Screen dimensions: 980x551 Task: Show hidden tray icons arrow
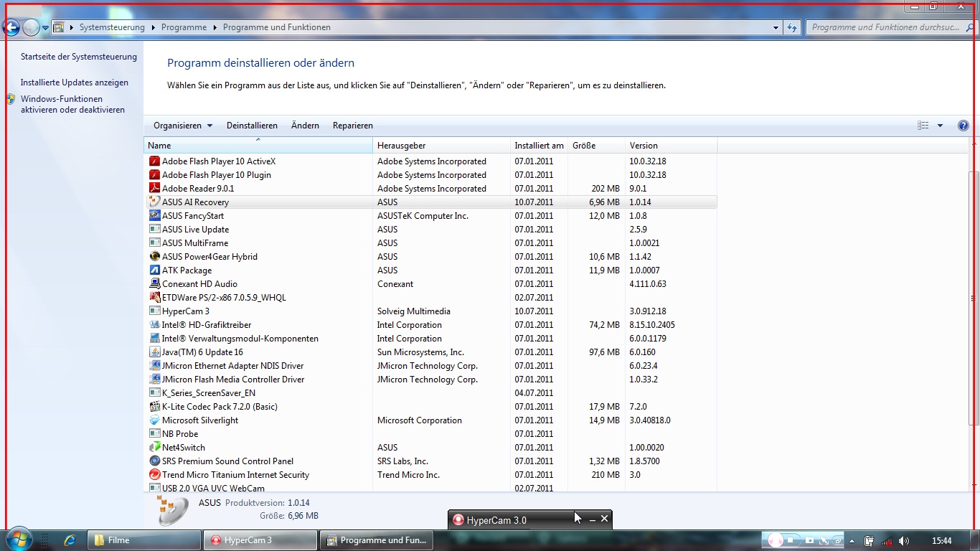(x=852, y=541)
